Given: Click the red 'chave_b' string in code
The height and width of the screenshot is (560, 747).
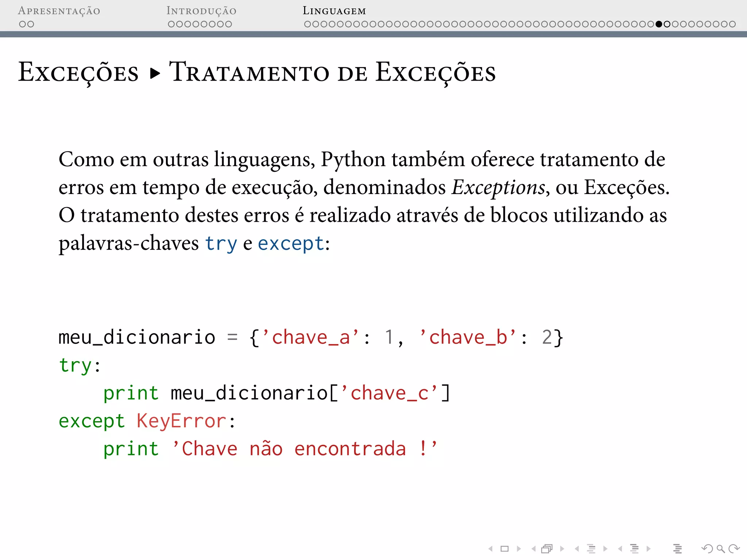Looking at the screenshot, I should pos(468,337).
